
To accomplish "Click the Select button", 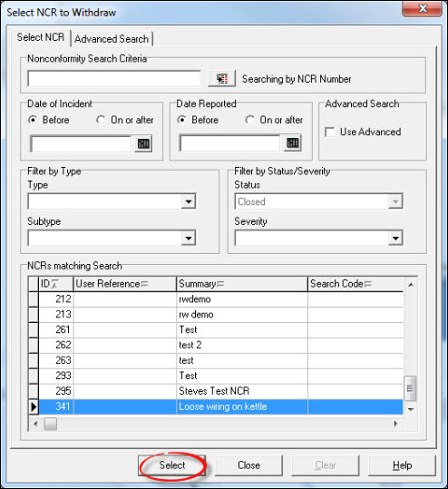I will [171, 465].
